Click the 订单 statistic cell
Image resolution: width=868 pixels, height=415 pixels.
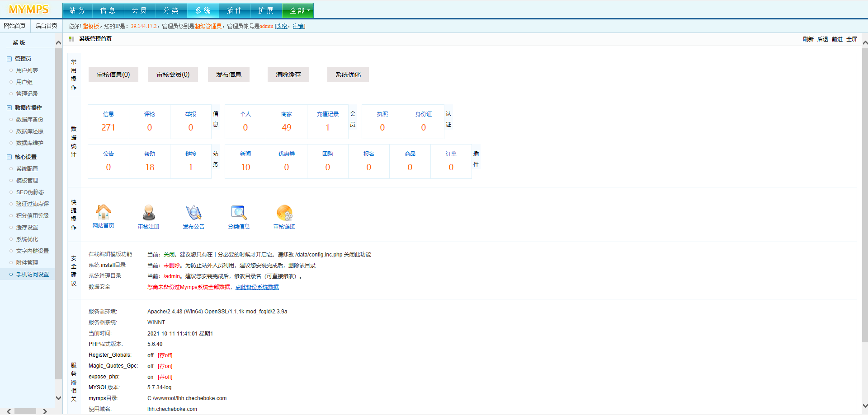[451, 162]
